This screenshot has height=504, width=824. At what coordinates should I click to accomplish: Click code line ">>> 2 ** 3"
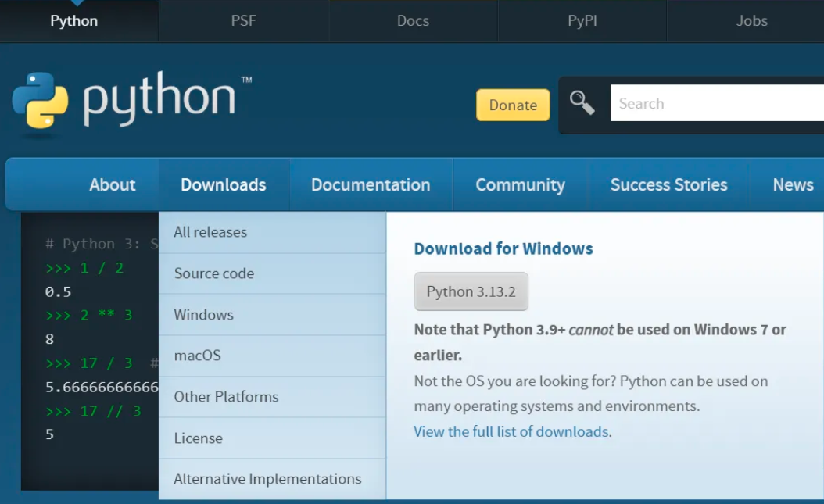click(x=89, y=316)
